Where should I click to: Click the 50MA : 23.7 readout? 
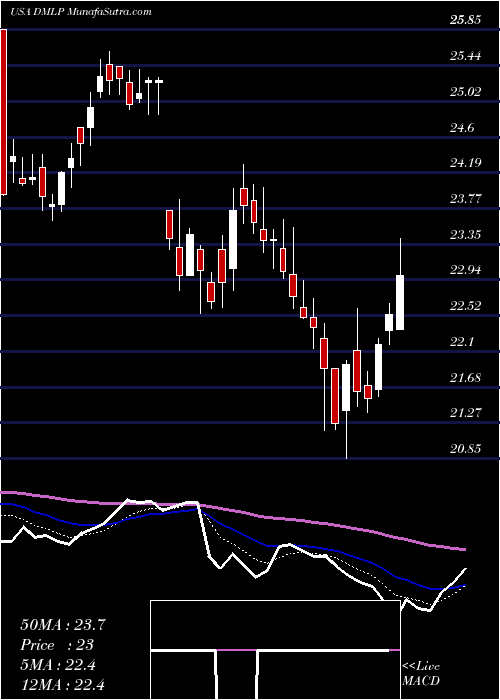63,625
